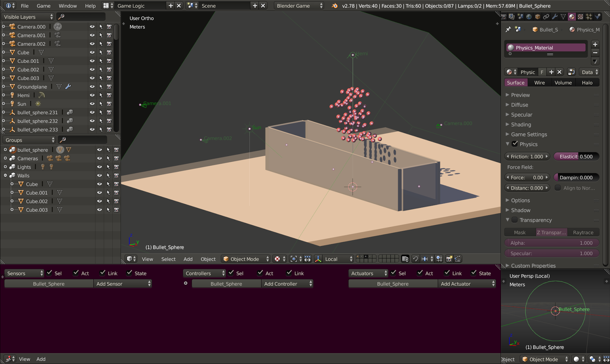The height and width of the screenshot is (364, 610).
Task: Toggle visibility of Cube.002 in the outliner
Action: tap(92, 69)
